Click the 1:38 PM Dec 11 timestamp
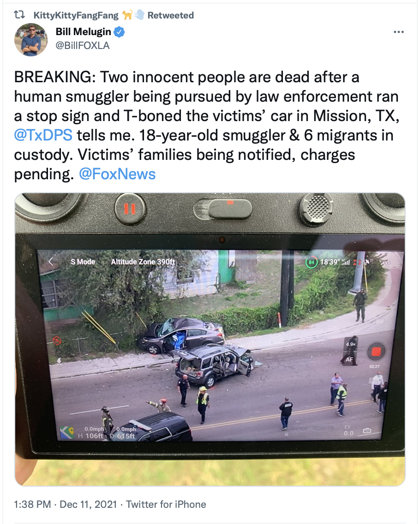 66,504
